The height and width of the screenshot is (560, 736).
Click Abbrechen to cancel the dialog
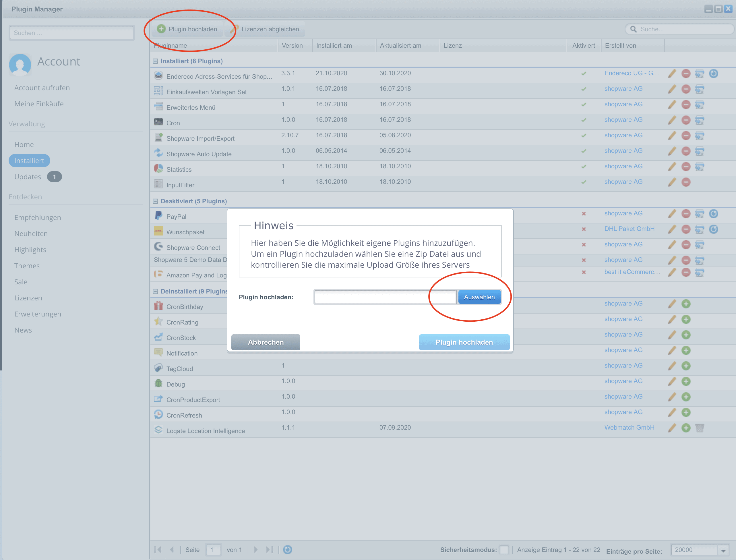click(266, 342)
